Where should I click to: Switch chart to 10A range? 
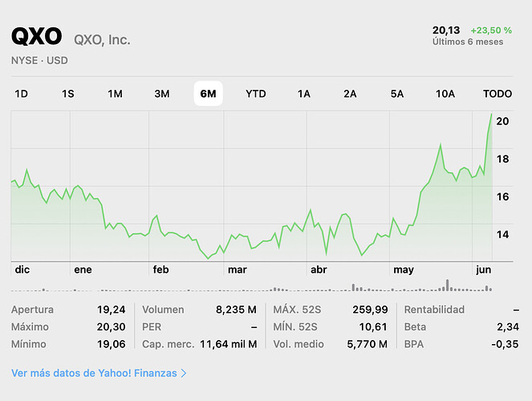pyautogui.click(x=445, y=94)
